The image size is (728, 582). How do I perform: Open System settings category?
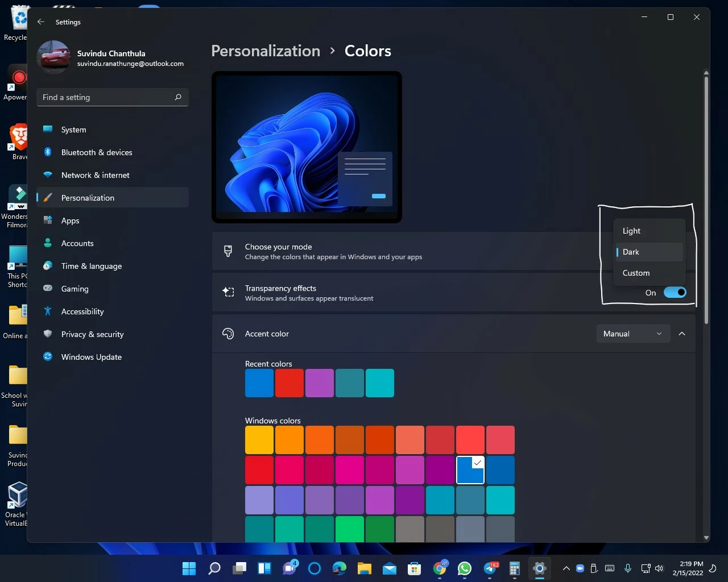pyautogui.click(x=113, y=130)
